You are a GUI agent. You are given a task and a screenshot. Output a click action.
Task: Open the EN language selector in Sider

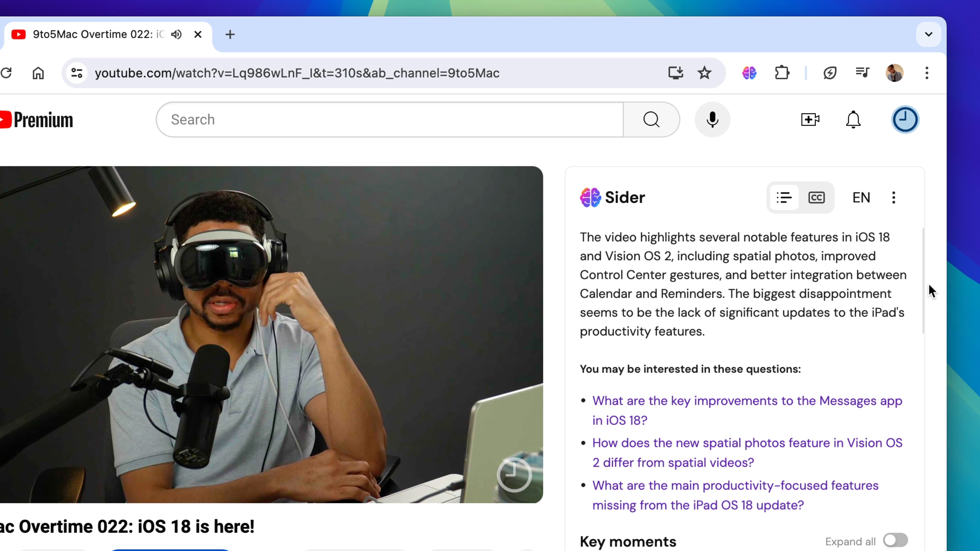point(861,197)
